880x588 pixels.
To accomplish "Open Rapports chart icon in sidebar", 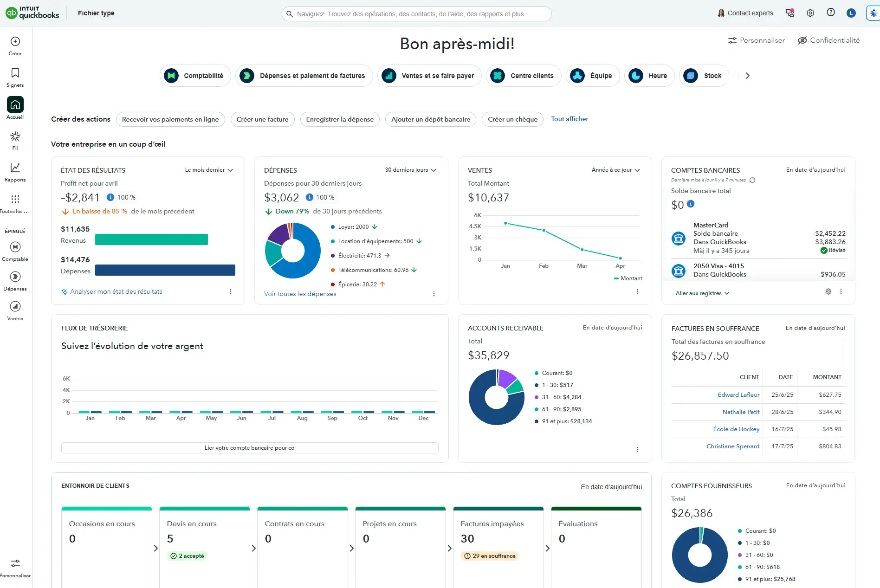I will (15, 168).
